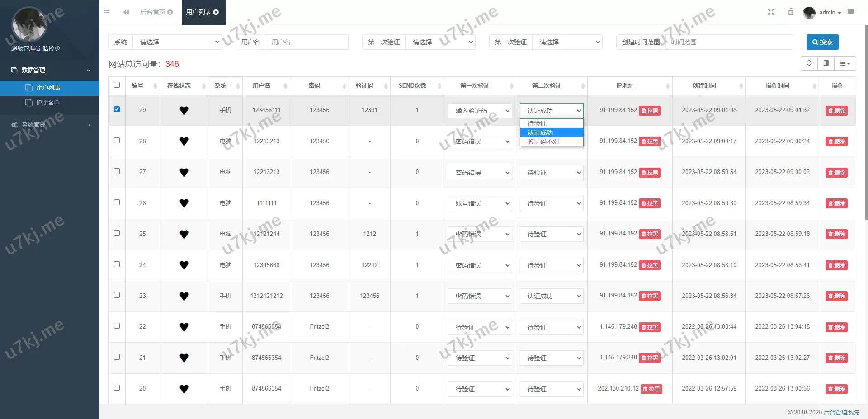Image resolution: width=868 pixels, height=419 pixels.
Task: Uncheck the checkbox for row 29
Action: tap(117, 109)
